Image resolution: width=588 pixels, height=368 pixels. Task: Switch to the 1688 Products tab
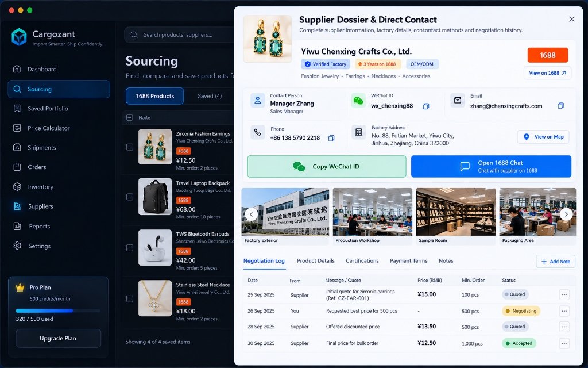click(x=154, y=96)
